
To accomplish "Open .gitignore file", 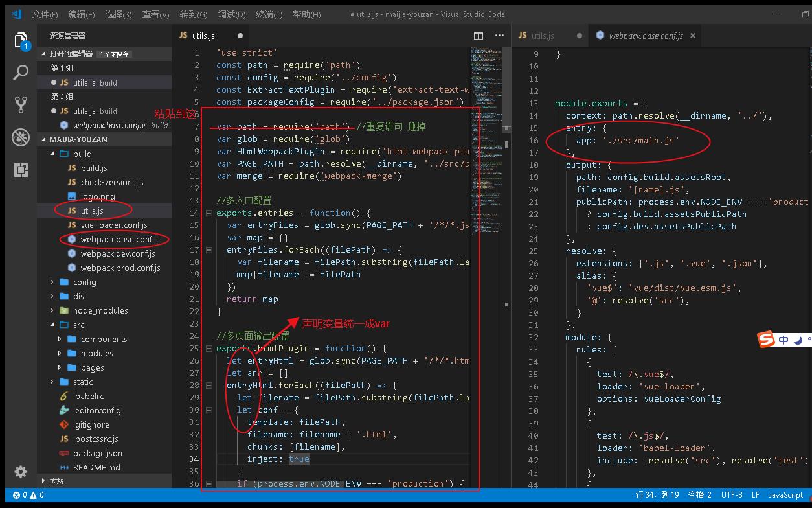I will [x=104, y=424].
